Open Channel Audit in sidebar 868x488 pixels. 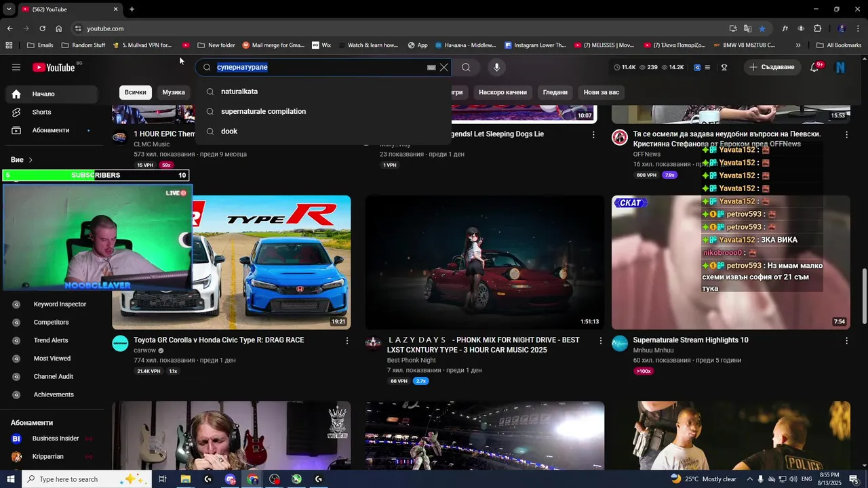click(53, 377)
